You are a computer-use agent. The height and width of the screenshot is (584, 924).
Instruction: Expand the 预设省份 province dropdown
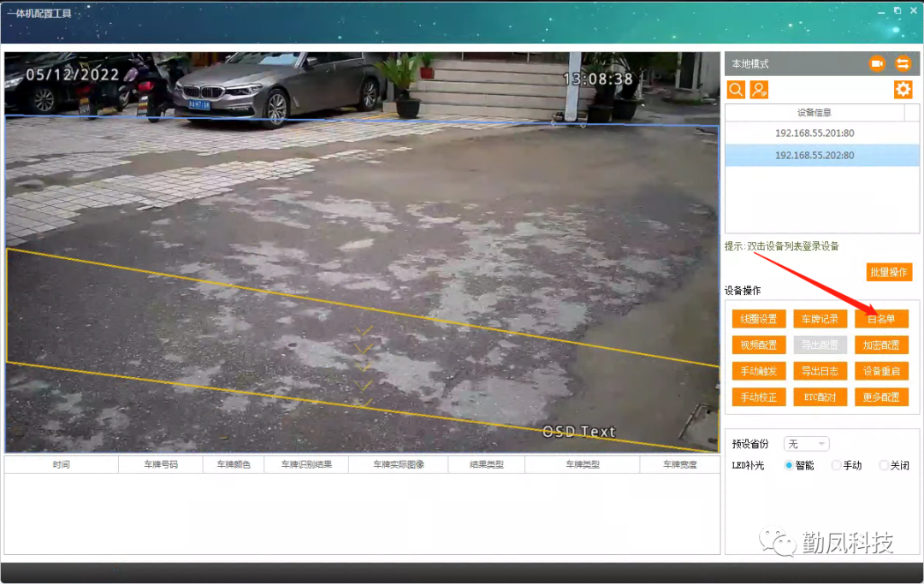(x=806, y=444)
